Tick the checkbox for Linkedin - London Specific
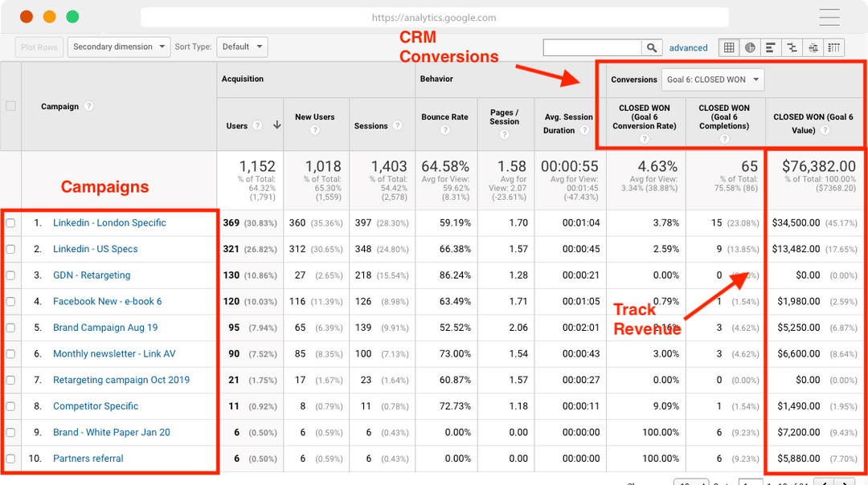 click(10, 223)
